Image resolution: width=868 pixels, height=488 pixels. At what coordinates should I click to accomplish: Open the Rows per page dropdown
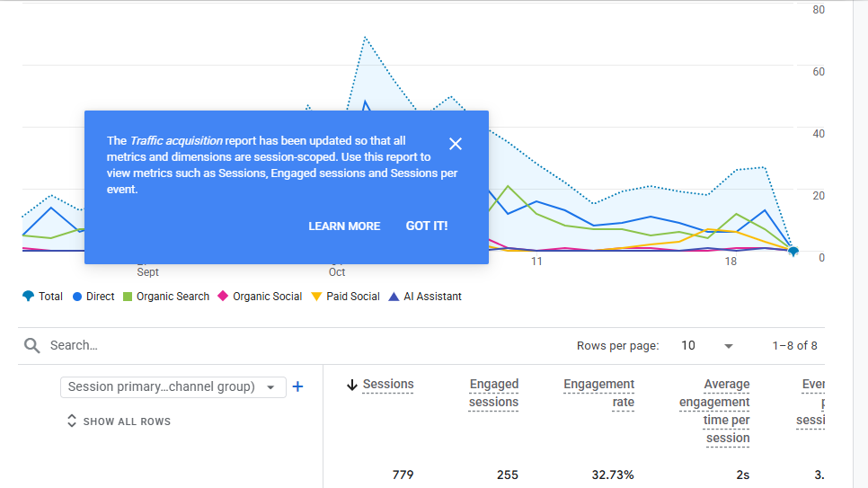coord(707,346)
